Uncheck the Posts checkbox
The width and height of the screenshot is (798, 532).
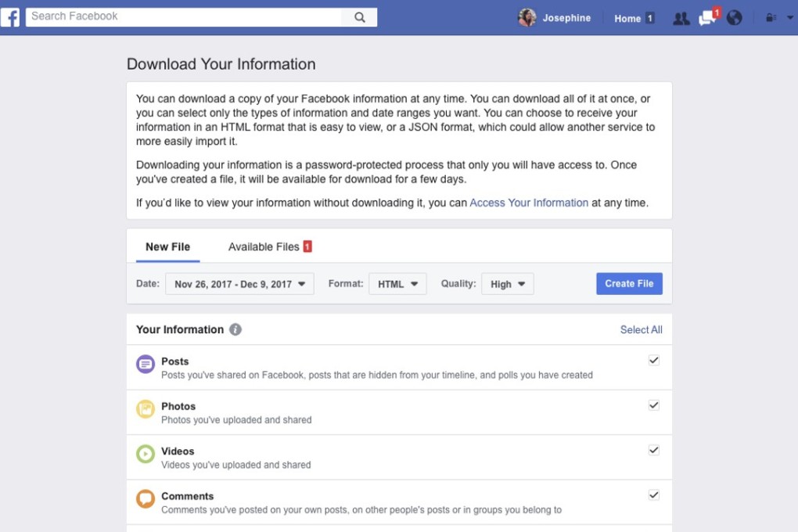[653, 360]
